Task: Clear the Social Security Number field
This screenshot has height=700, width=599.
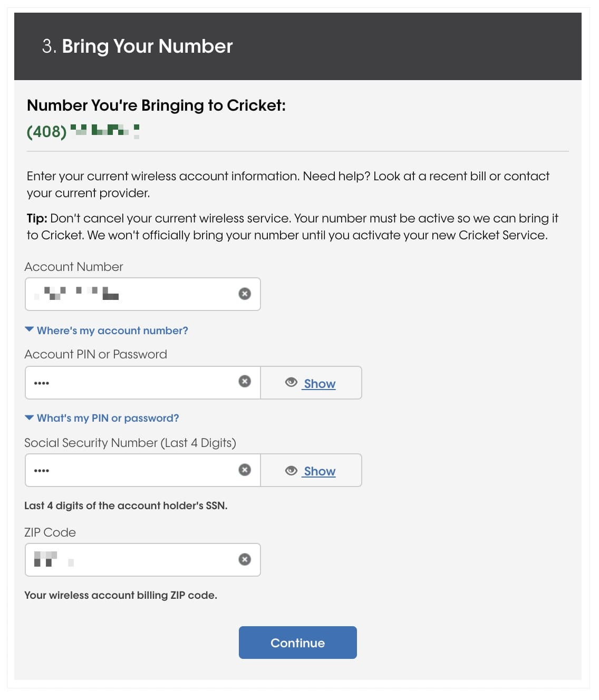Action: pos(245,470)
